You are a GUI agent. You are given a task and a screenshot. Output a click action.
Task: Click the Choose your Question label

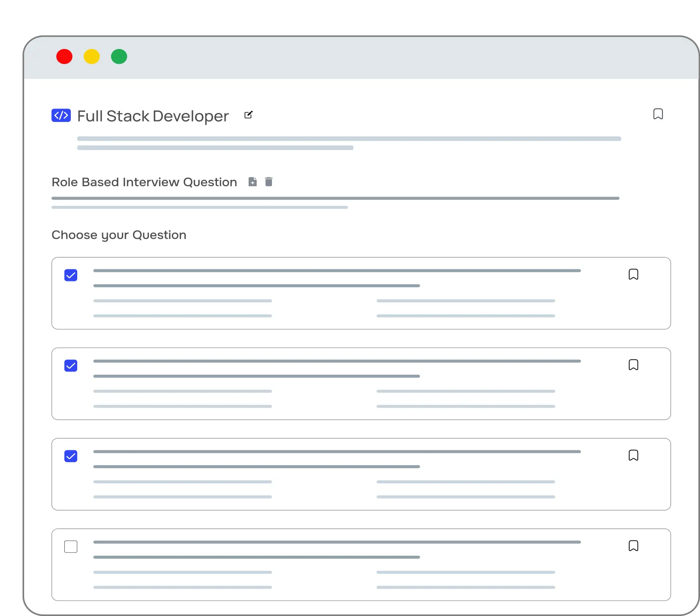119,235
